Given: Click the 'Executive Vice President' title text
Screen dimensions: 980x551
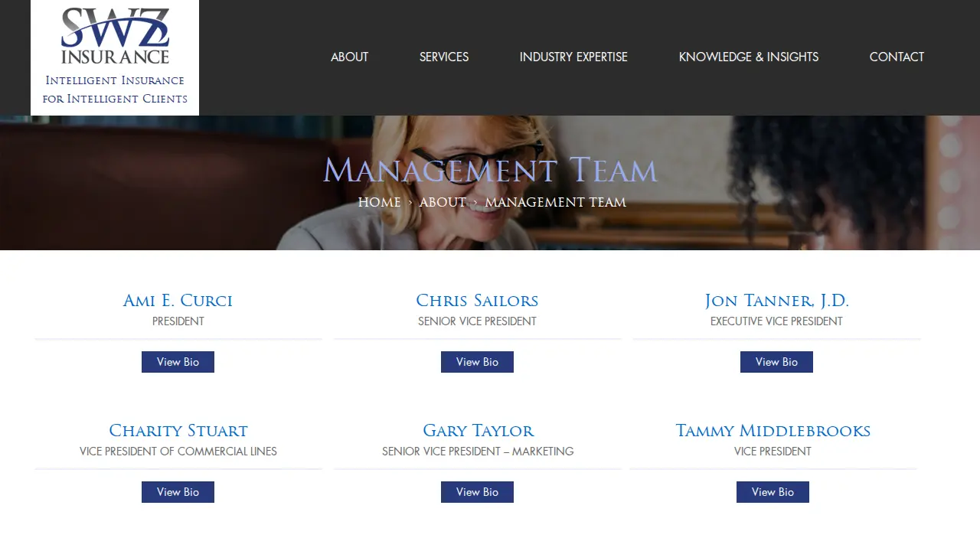Looking at the screenshot, I should pyautogui.click(x=776, y=321).
